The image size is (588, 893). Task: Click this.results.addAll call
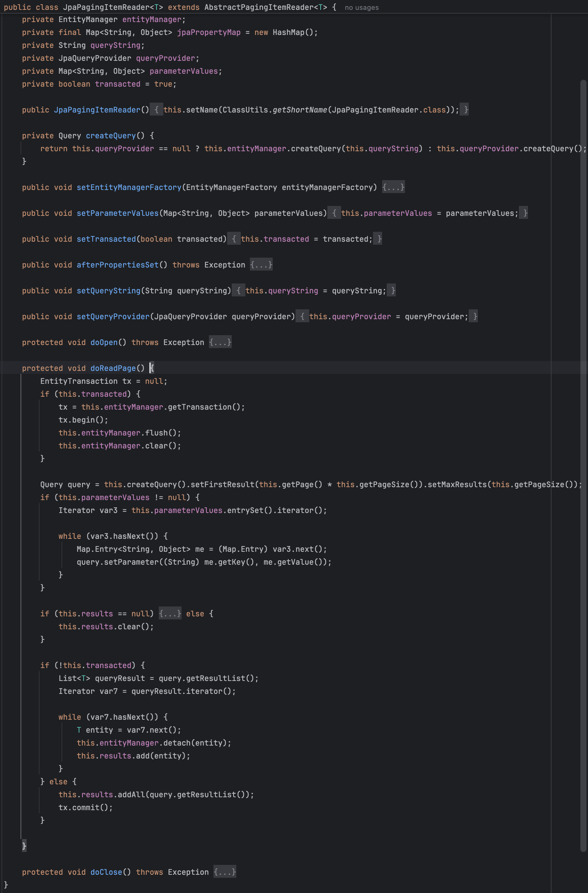(x=156, y=795)
